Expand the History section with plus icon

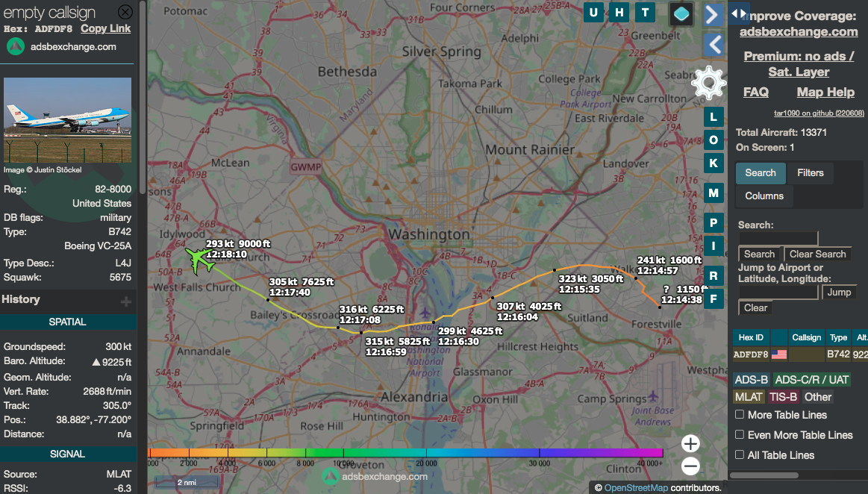125,301
